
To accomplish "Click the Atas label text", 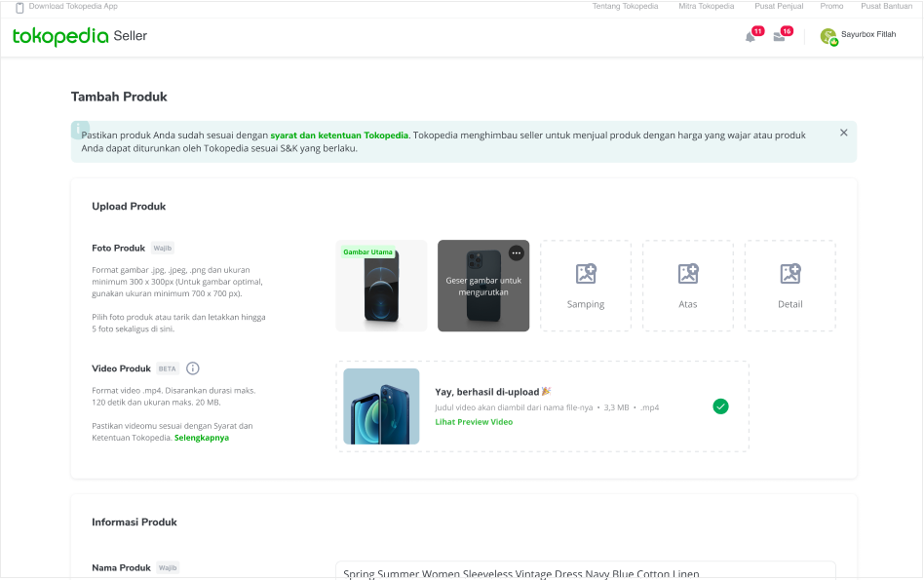I will (688, 304).
